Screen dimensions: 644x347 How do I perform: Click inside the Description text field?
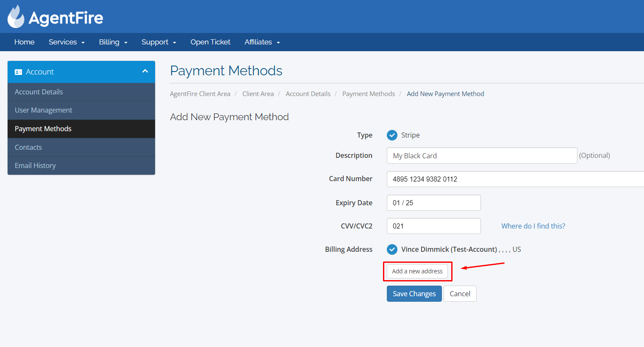coord(482,155)
